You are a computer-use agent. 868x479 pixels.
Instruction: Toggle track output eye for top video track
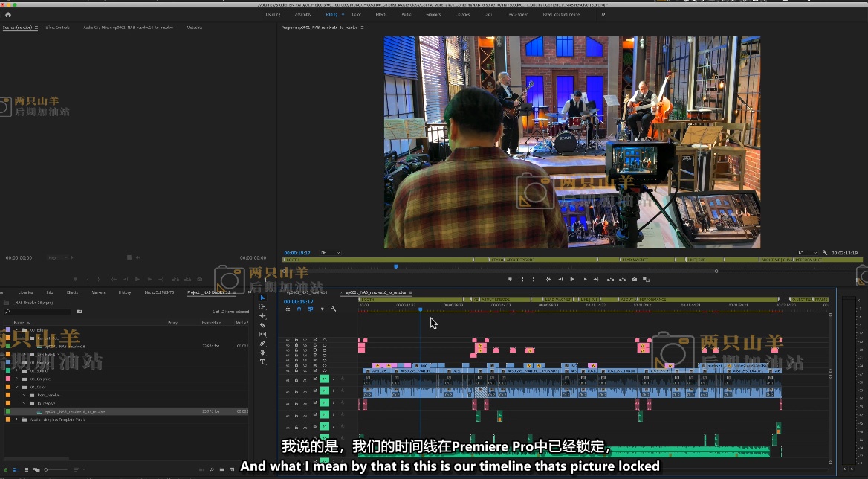(x=324, y=340)
